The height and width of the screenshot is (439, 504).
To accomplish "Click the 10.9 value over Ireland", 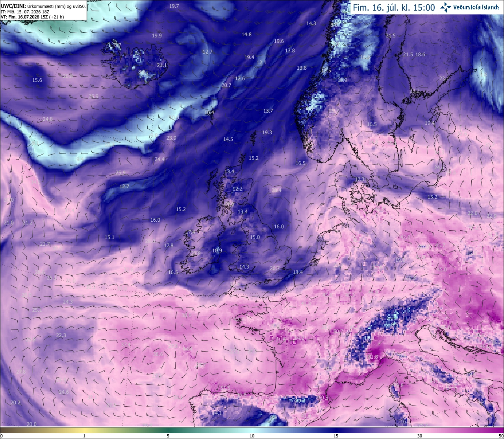I will coord(217,251).
